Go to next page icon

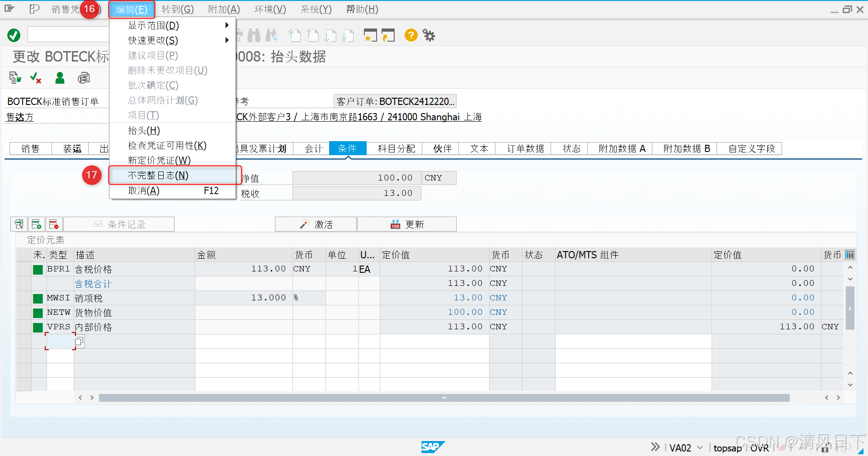[x=330, y=35]
